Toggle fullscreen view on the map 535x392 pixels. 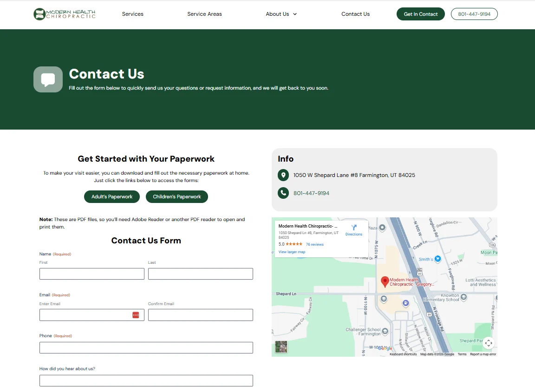tap(489, 343)
